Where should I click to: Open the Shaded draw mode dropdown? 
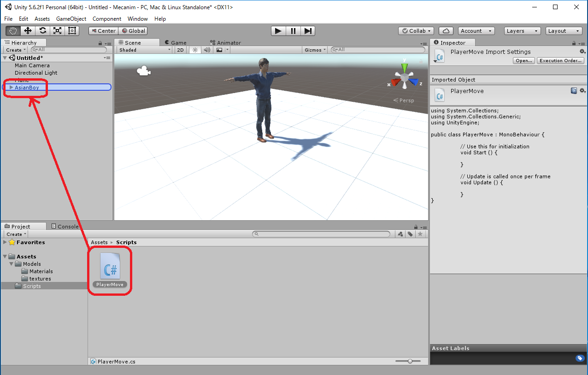(144, 50)
